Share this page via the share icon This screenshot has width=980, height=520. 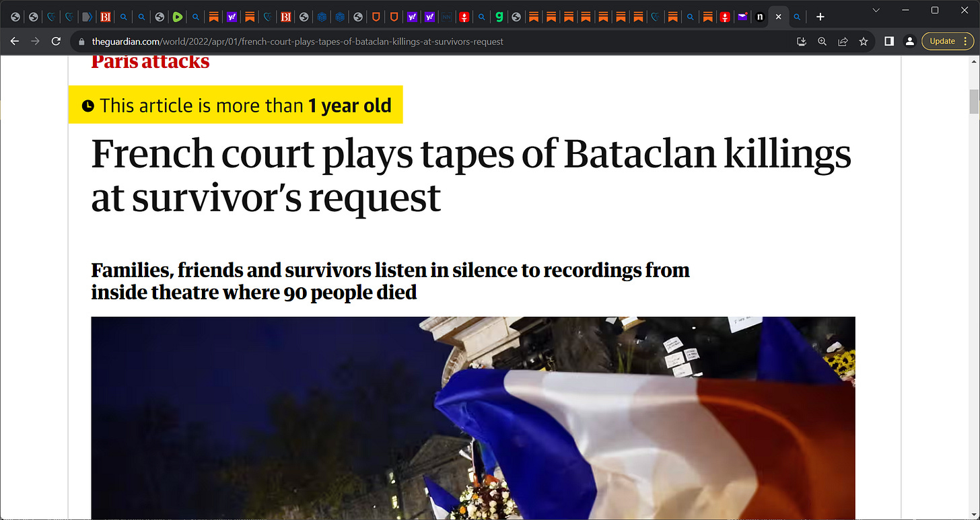click(x=843, y=42)
